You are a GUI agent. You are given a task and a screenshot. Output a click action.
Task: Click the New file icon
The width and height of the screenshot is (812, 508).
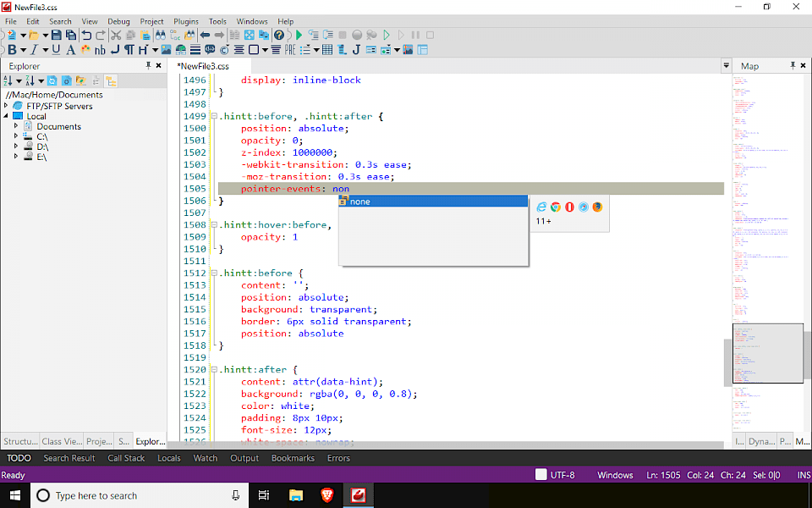click(x=11, y=36)
